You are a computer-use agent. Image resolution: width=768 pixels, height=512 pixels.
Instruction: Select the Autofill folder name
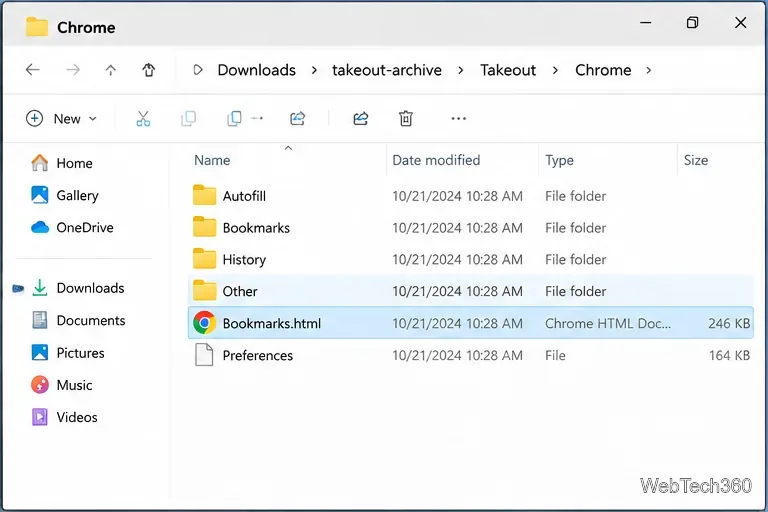click(244, 196)
